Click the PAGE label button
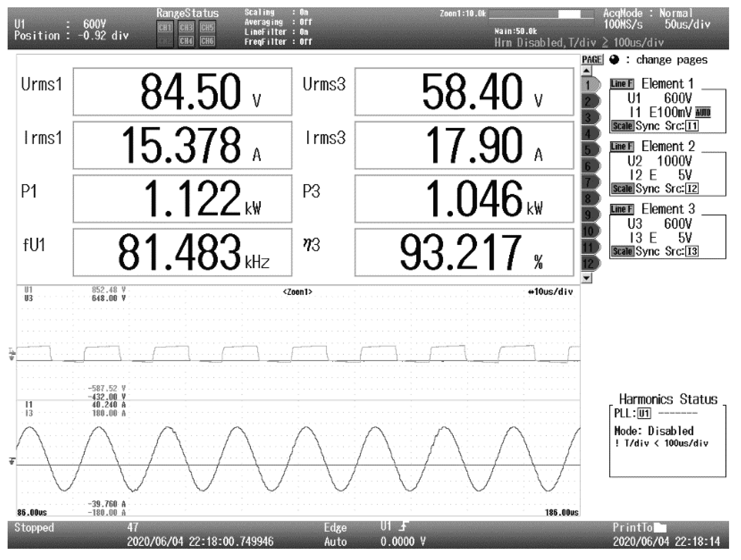 click(x=592, y=60)
